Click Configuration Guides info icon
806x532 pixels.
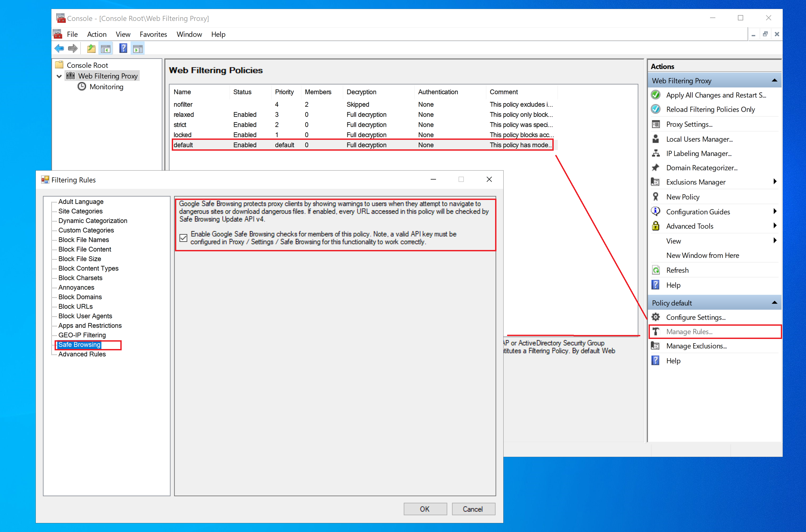pyautogui.click(x=656, y=211)
